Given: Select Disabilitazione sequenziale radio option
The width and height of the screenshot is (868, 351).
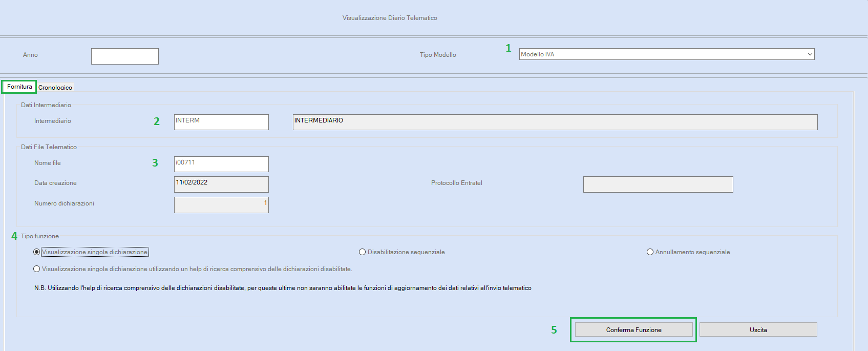Looking at the screenshot, I should (x=363, y=252).
